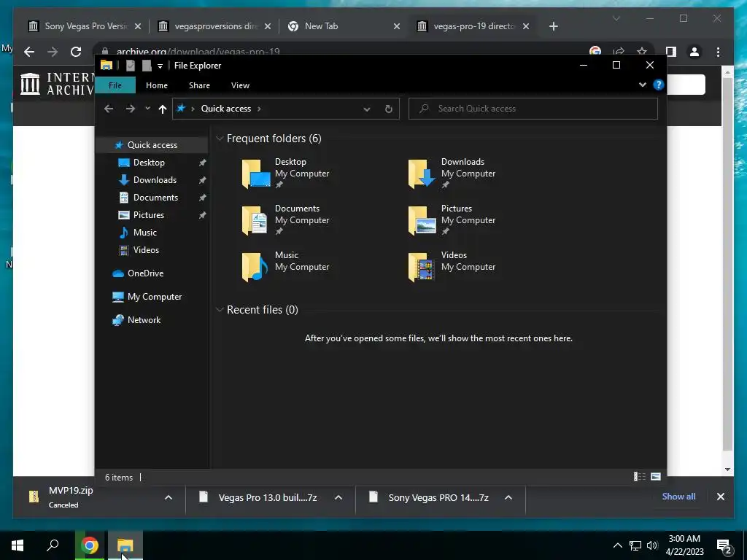
Task: Select My Computer in navigation pane
Action: [x=155, y=297]
